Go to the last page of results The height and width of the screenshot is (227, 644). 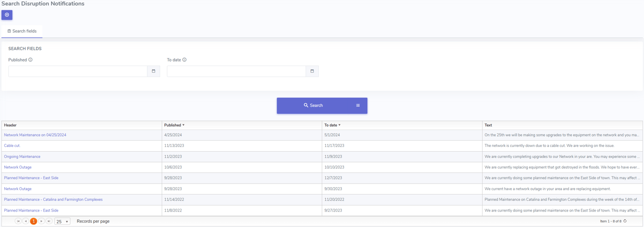(49, 221)
